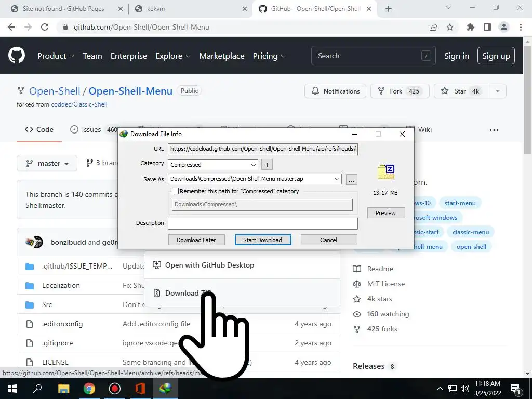The image size is (532, 399).
Task: Open the share page icon in address bar
Action: pyautogui.click(x=433, y=27)
